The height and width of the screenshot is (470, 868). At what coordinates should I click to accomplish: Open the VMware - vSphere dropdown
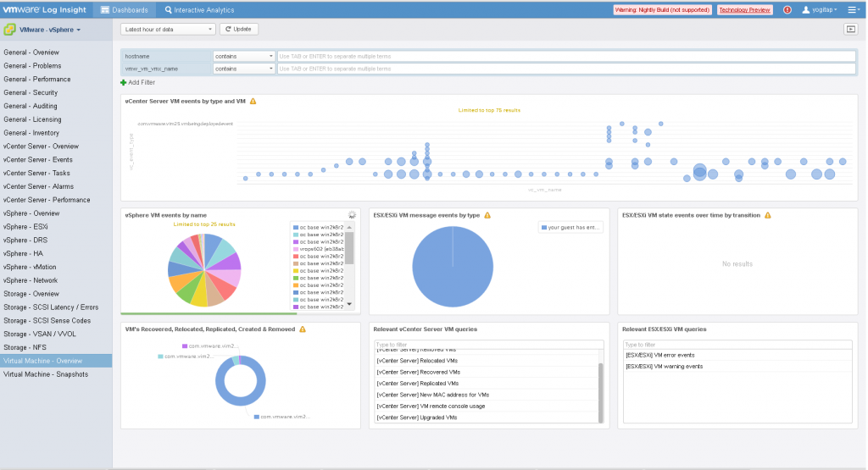click(x=50, y=30)
